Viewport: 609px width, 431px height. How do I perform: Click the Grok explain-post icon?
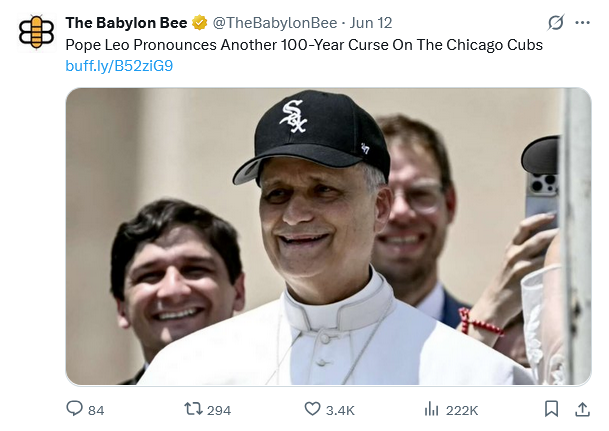556,22
